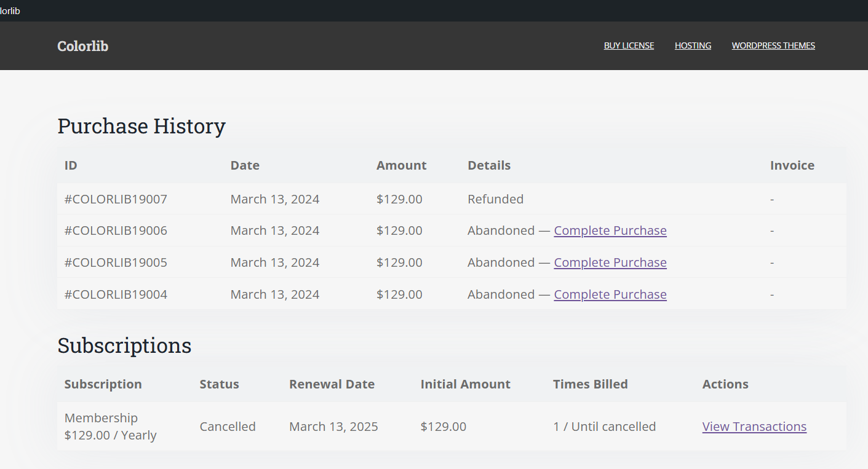Viewport: 868px width, 469px height.
Task: Click the Colorlib site logo
Action: point(82,46)
